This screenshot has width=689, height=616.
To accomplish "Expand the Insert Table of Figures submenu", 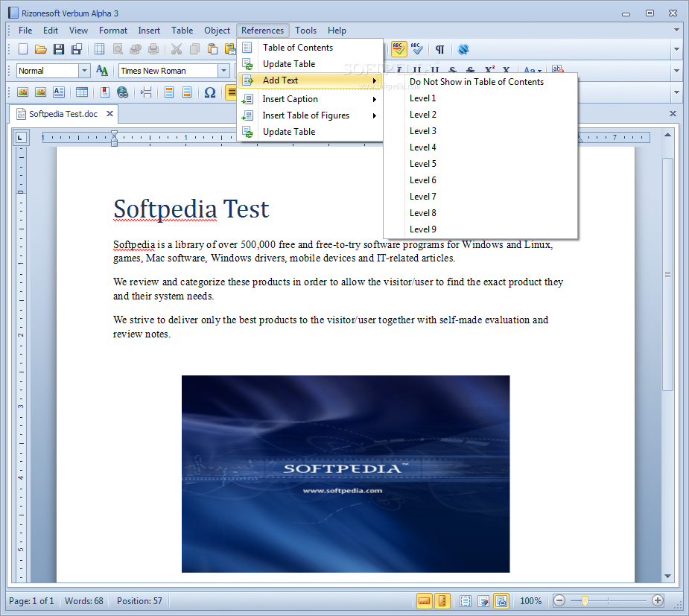I will click(311, 115).
